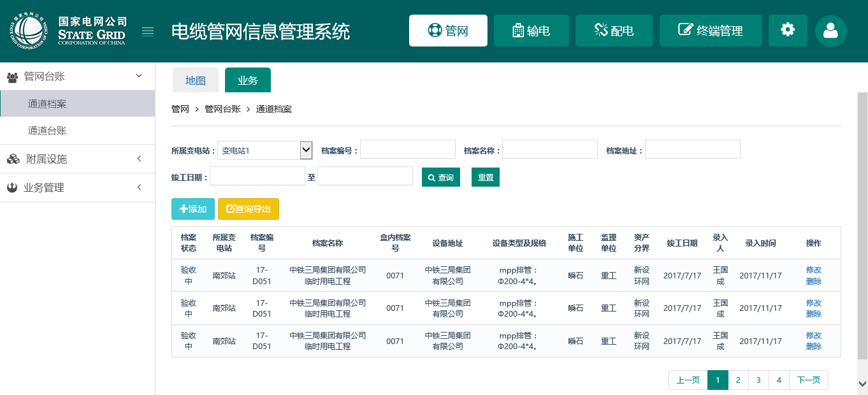Select the 业务 tab
This screenshot has height=395, width=868.
pyautogui.click(x=248, y=80)
